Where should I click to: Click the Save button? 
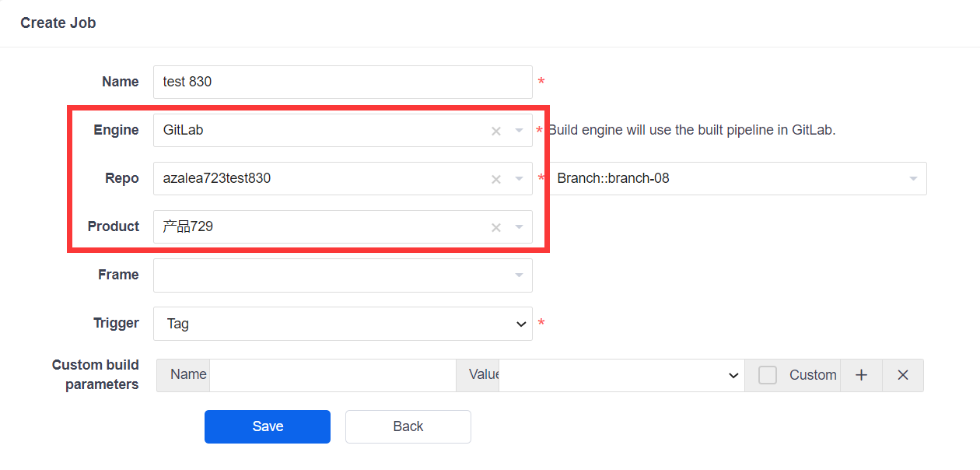click(x=268, y=426)
